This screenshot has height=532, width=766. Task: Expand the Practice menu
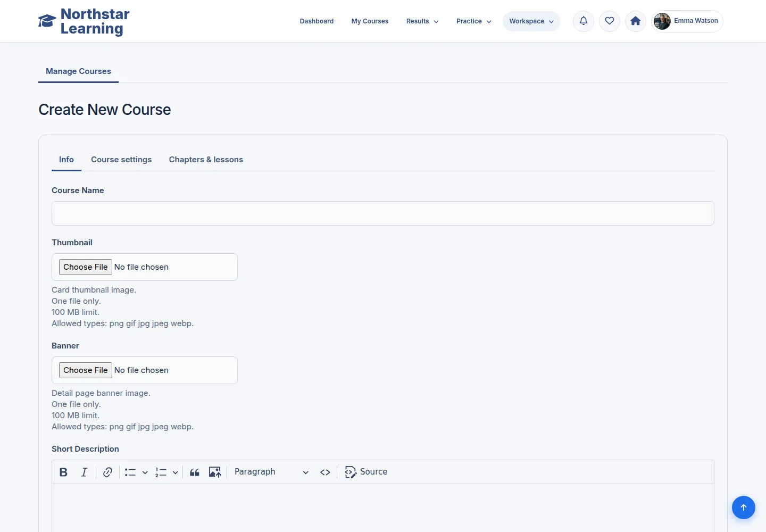(474, 21)
